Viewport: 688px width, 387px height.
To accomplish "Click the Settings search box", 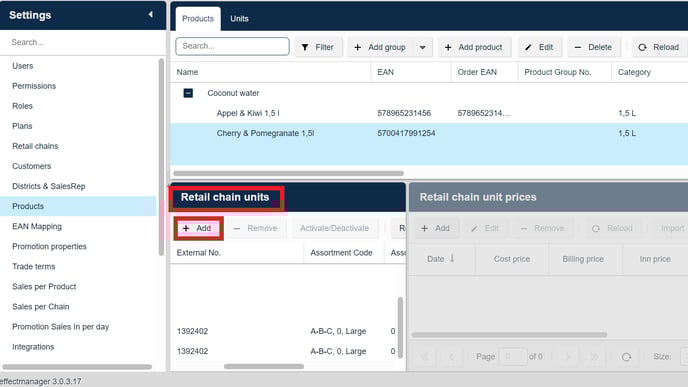I will pyautogui.click(x=82, y=42).
